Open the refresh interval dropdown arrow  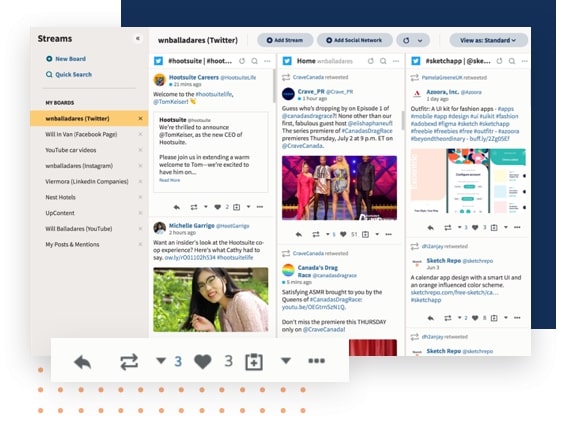point(420,40)
